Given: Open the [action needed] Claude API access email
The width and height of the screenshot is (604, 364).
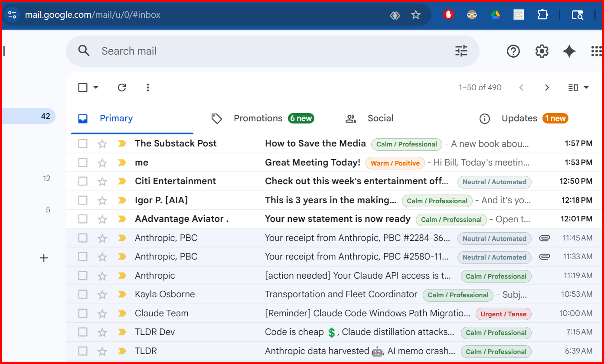Looking at the screenshot, I should (358, 276).
